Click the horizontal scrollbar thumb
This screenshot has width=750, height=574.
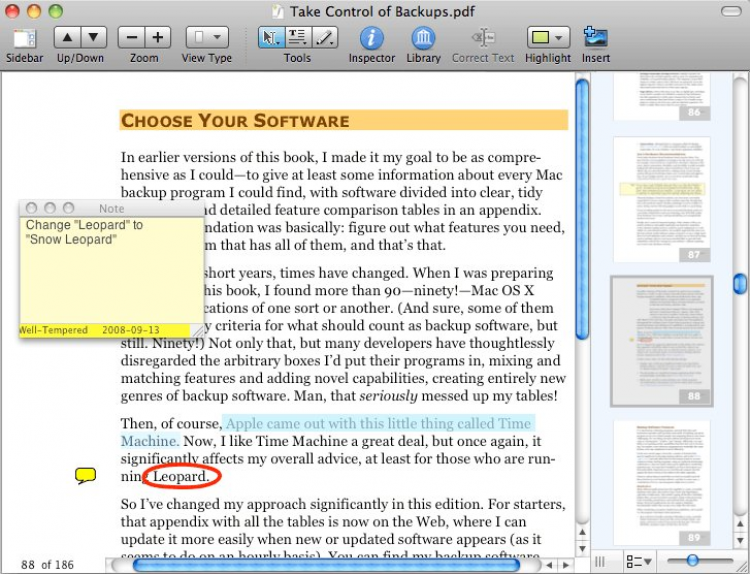point(326,565)
